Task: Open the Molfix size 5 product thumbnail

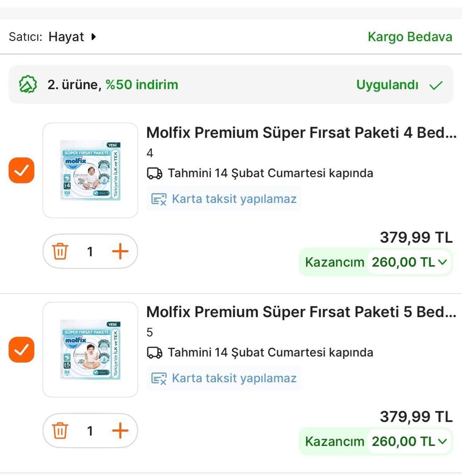Action: point(90,350)
